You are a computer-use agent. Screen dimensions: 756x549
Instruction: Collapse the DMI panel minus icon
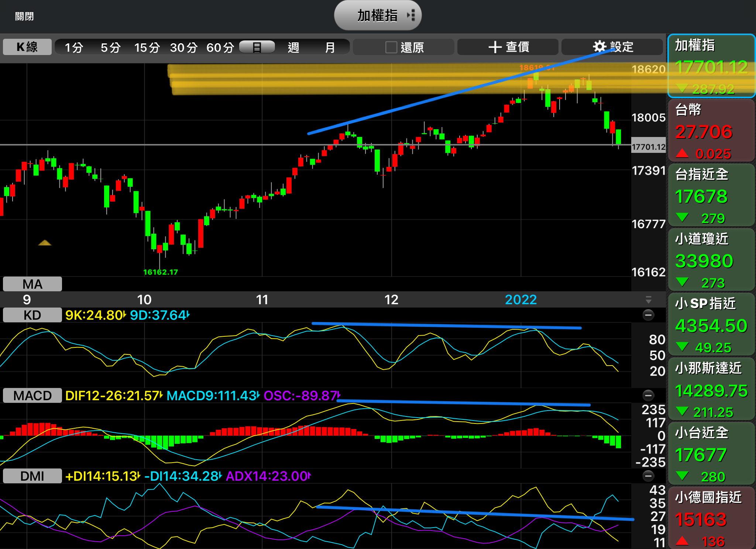coord(648,476)
